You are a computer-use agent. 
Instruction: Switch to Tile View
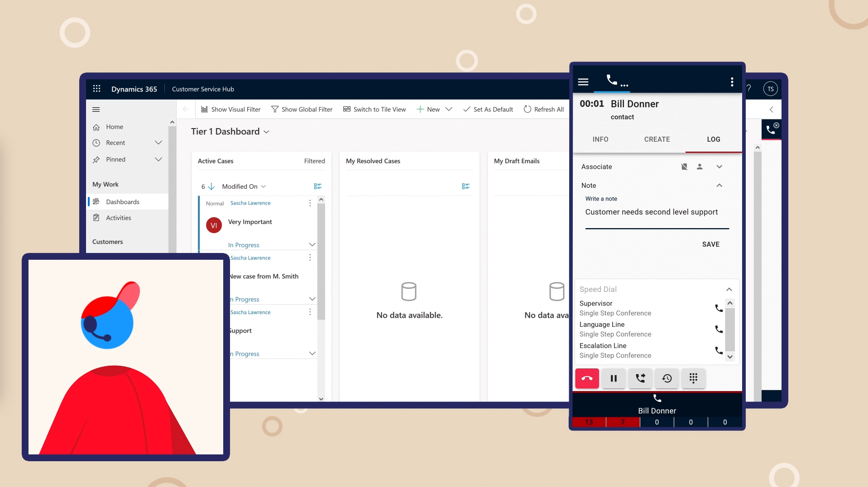point(374,110)
